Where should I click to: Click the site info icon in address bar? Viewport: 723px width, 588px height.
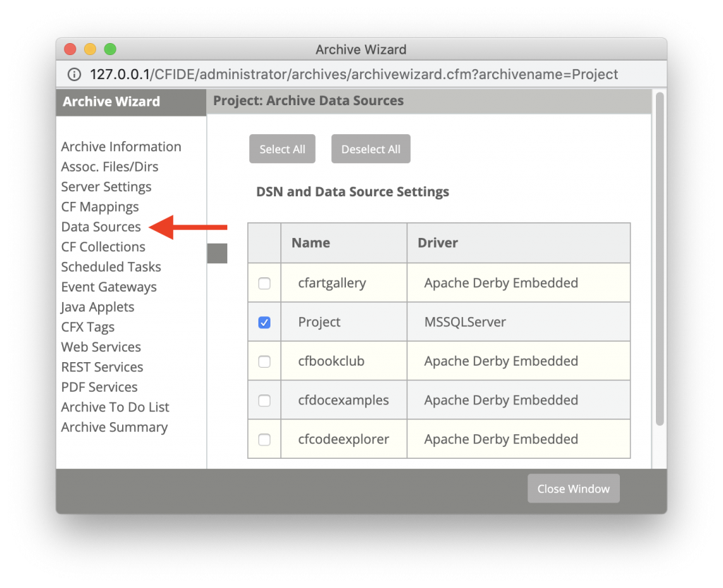click(x=74, y=74)
